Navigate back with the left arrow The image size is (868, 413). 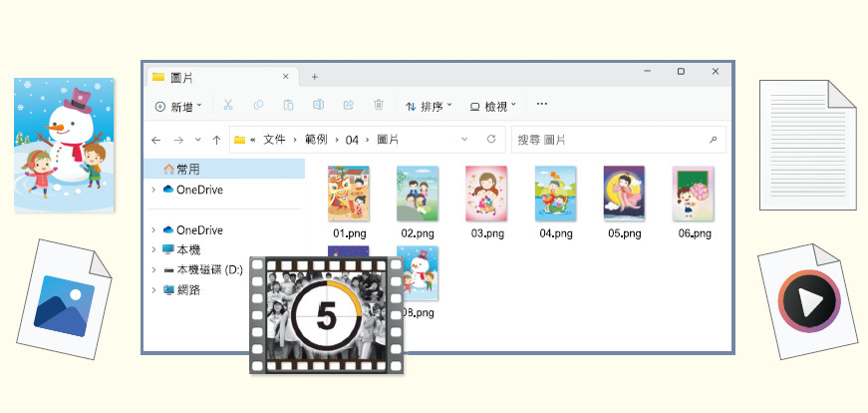point(155,140)
